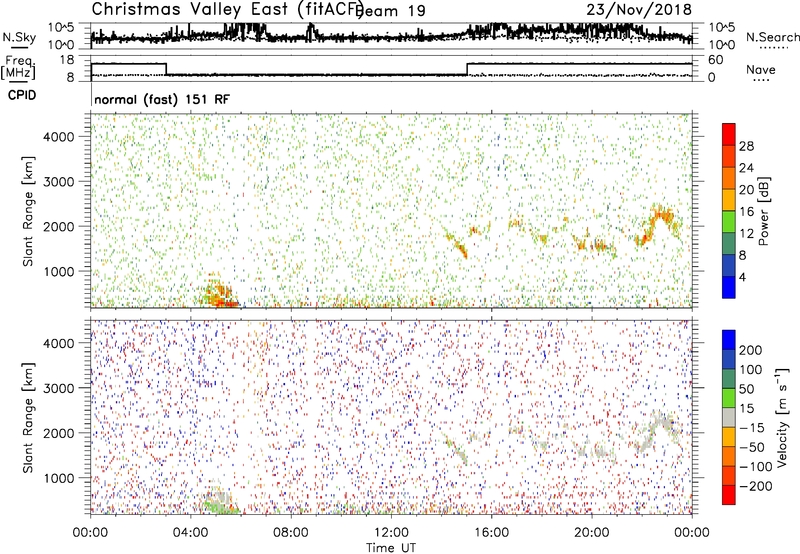800x554 pixels.
Task: Click the '16' tick on power colorbar
Action: click(746, 212)
